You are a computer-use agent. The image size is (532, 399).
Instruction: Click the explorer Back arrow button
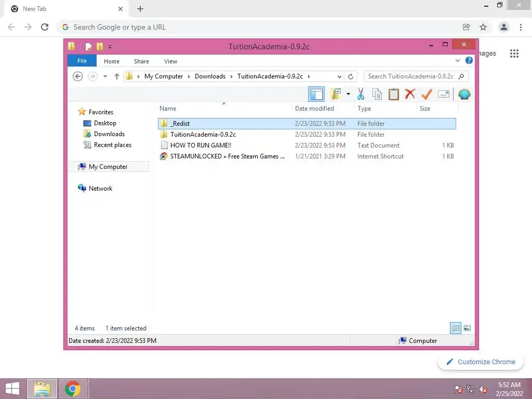point(78,76)
